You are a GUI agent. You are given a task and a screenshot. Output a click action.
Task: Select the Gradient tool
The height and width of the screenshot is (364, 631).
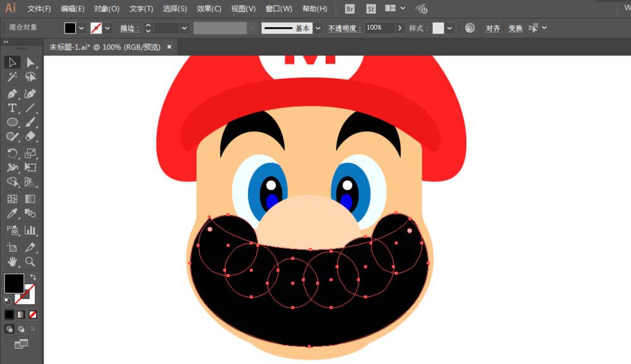30,199
